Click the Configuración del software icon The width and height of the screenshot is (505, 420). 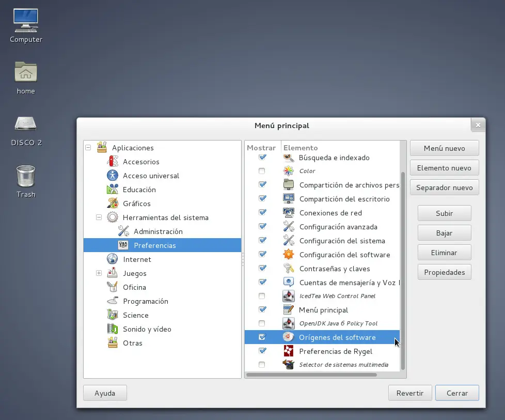tap(288, 254)
